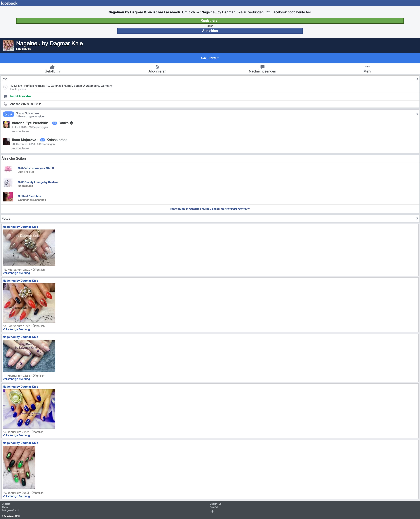The height and width of the screenshot is (519, 420).
Task: Click the 5,0 star rating badge
Action: (x=8, y=114)
